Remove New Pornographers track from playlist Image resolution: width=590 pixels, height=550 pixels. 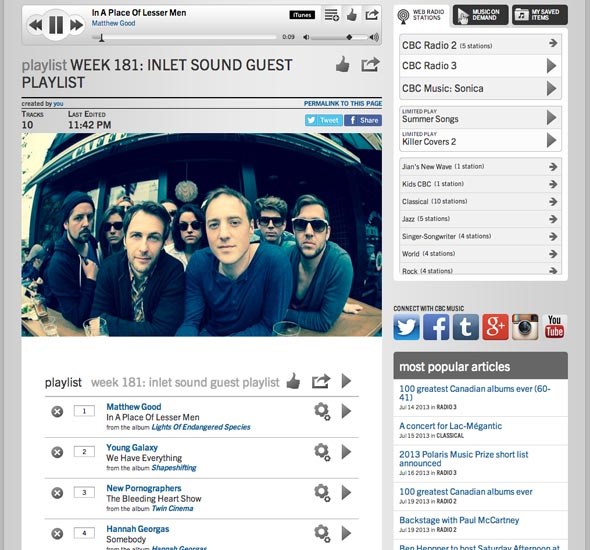tap(57, 493)
